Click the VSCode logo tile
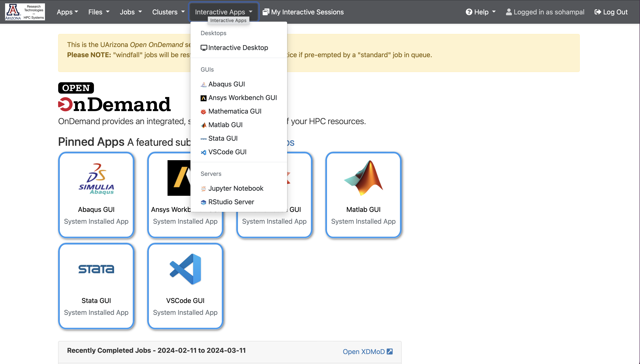Image resolution: width=640 pixels, height=364 pixels. pyautogui.click(x=185, y=269)
